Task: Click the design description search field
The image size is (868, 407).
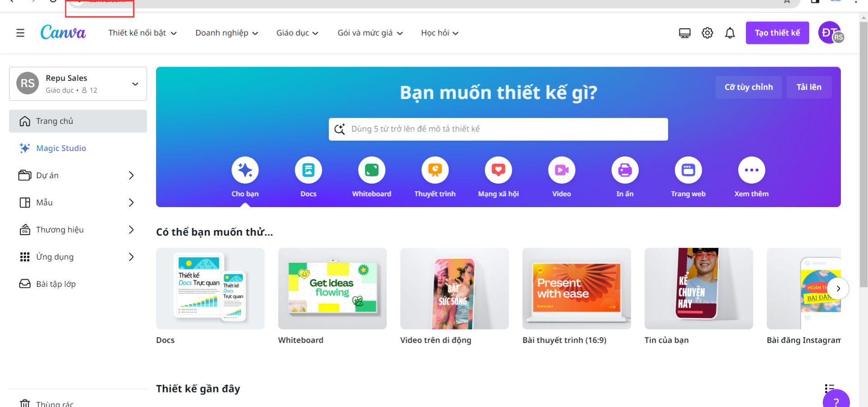Action: point(498,129)
